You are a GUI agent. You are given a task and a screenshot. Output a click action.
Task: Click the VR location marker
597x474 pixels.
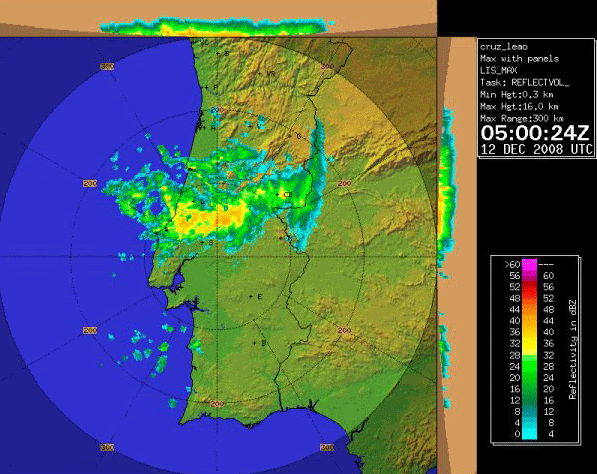tap(267, 73)
